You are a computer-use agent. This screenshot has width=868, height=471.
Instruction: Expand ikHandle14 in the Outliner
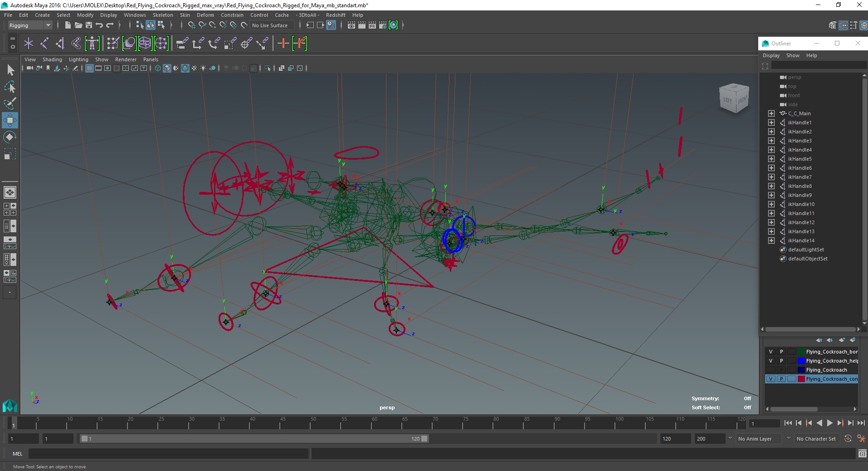[771, 240]
